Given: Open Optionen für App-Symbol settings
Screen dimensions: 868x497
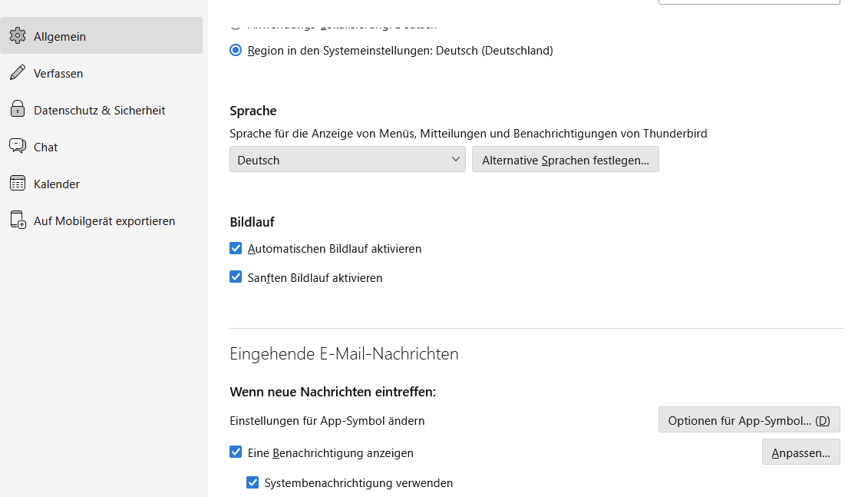Looking at the screenshot, I should point(749,420).
